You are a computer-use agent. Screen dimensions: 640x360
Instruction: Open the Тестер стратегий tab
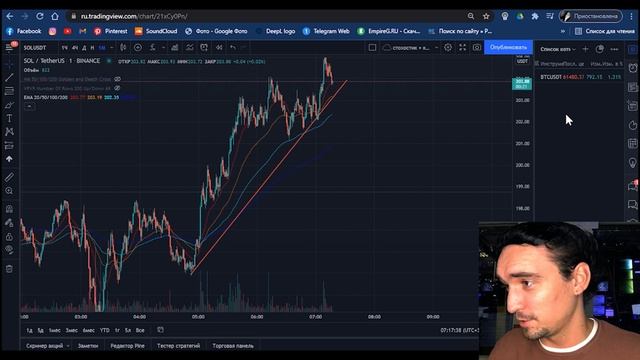178,346
